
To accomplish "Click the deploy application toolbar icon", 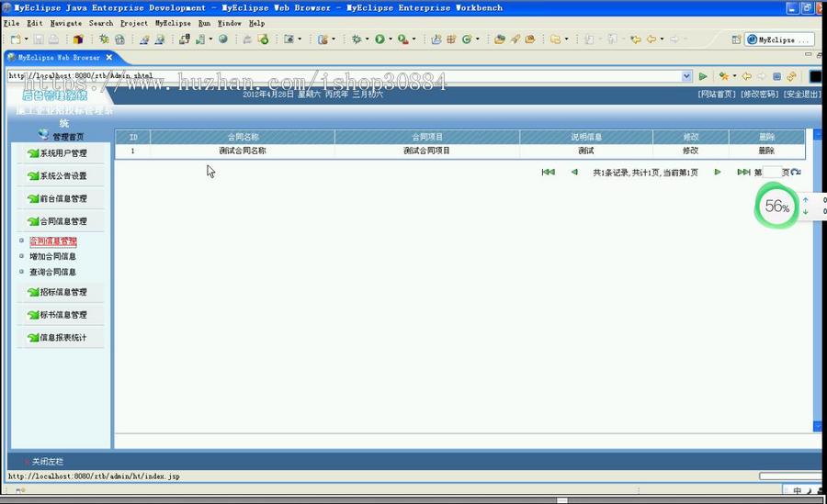I will pyautogui.click(x=200, y=39).
